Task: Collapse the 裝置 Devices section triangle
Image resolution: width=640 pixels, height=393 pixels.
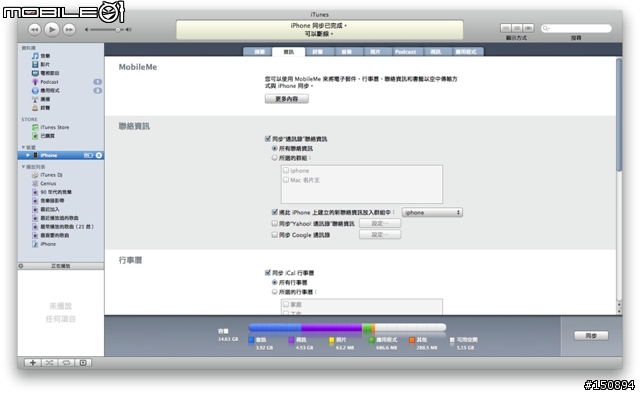Action: point(23,147)
